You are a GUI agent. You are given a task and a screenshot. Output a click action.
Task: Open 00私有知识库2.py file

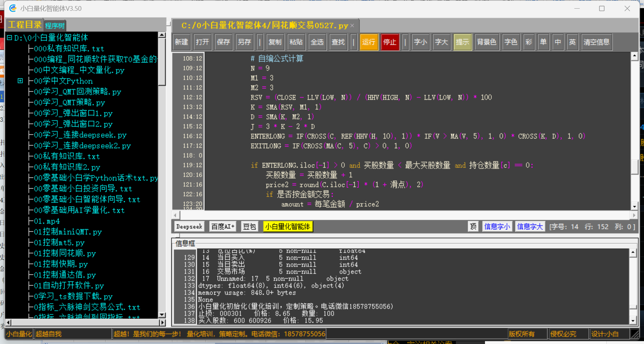[67, 167]
